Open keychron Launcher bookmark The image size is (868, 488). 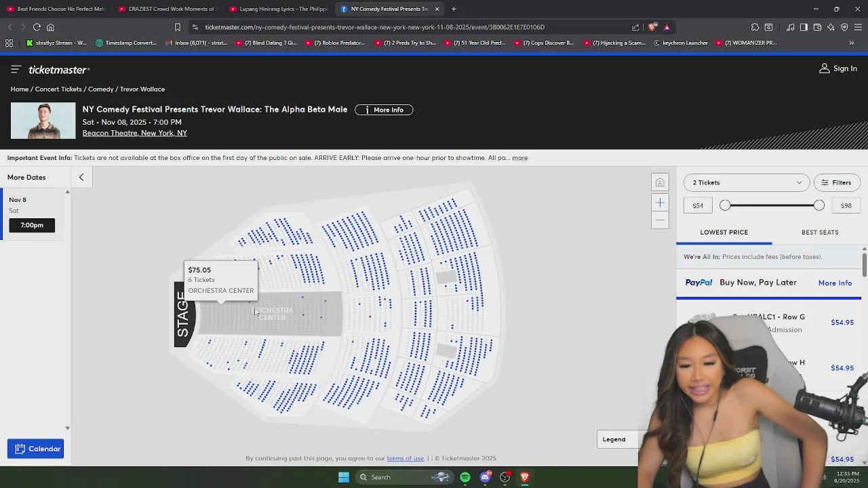680,43
